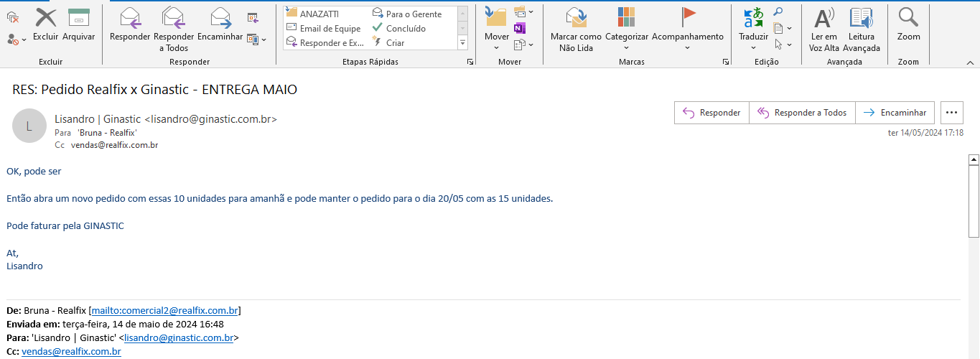The width and height of the screenshot is (980, 359).
Task: Expand the Mover folder dropdown
Action: (496, 48)
